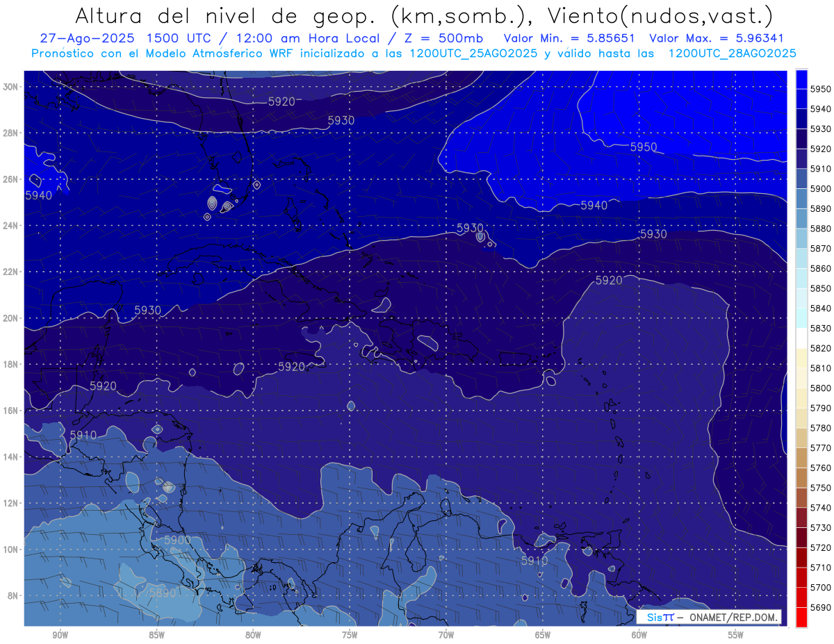The image size is (834, 644).
Task: Click the 60W longitude axis label
Action: tap(639, 635)
